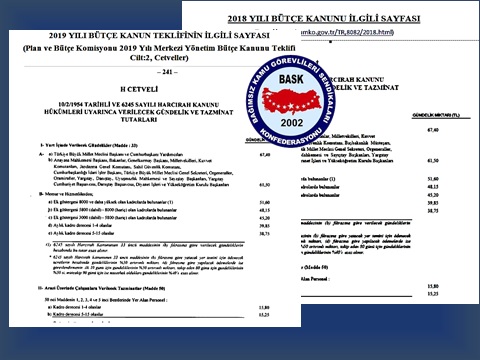Image resolution: width=480 pixels, height=360 pixels.
Task: Click the row 'd) Aylık kadro derecesi 1-4 olanlar'
Action: click(x=80, y=225)
